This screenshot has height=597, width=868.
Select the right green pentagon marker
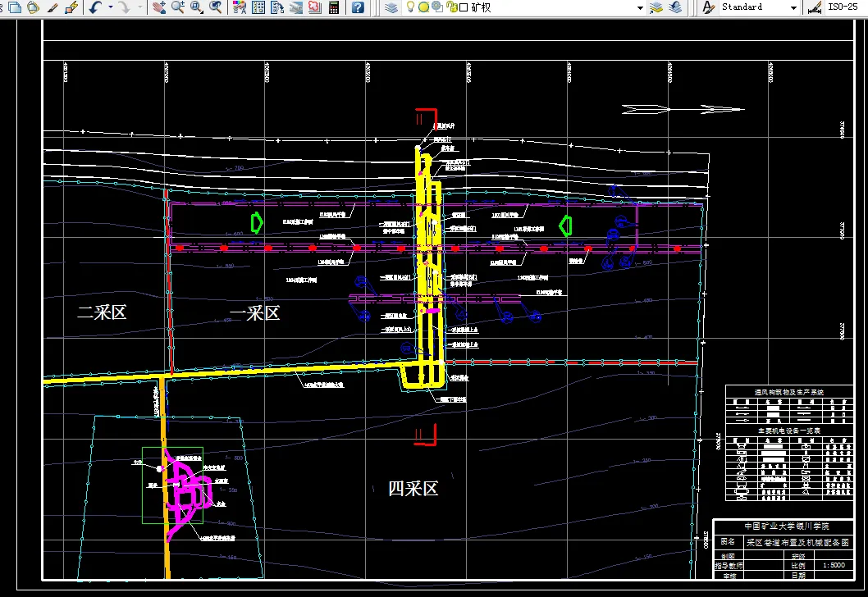click(x=565, y=226)
